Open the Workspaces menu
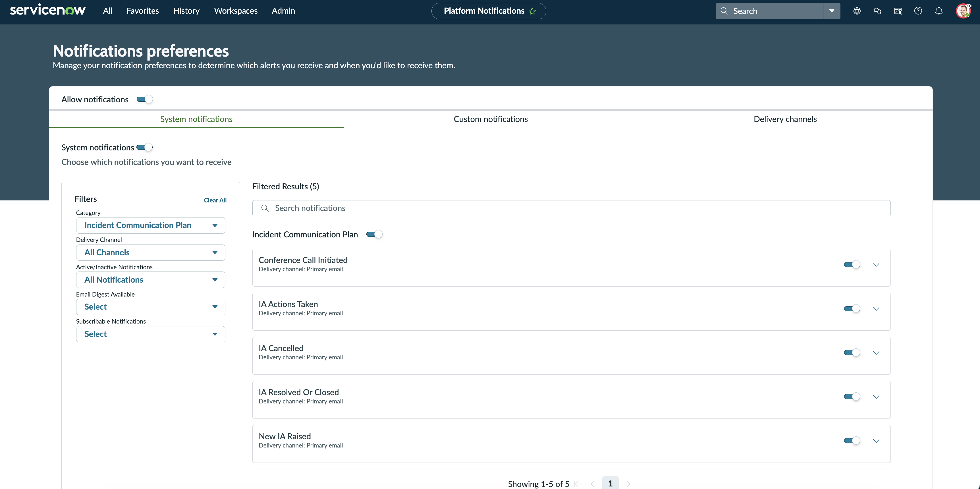 pyautogui.click(x=236, y=11)
